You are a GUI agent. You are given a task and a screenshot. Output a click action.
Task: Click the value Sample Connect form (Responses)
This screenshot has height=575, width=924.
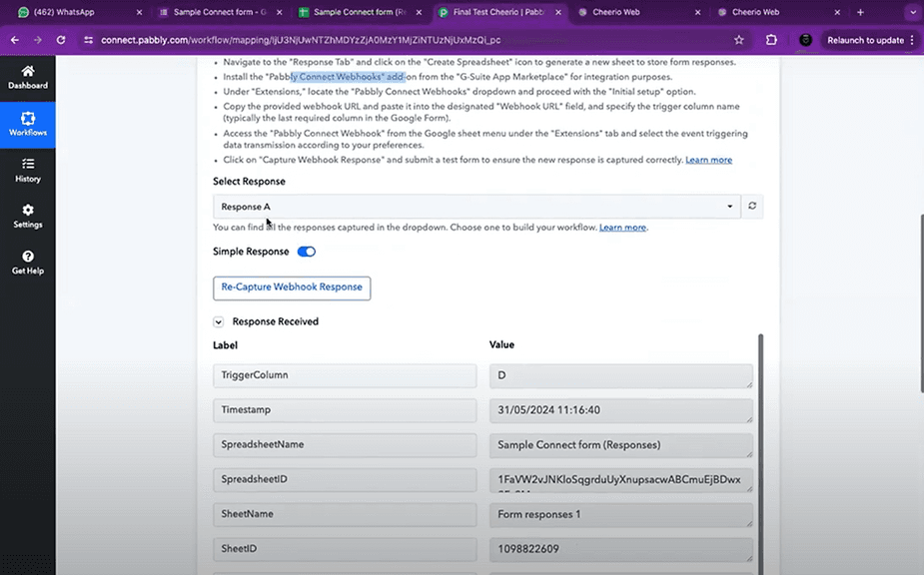(621, 445)
